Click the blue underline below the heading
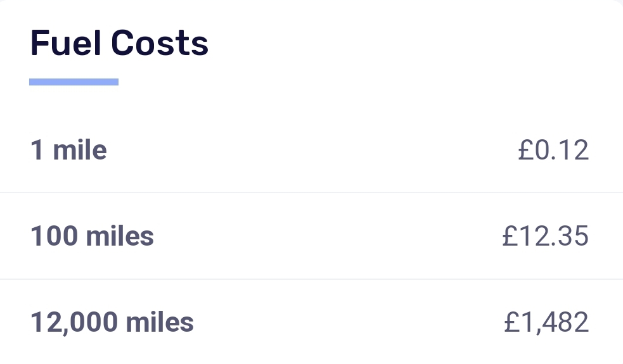The height and width of the screenshot is (364, 623). pos(74,82)
